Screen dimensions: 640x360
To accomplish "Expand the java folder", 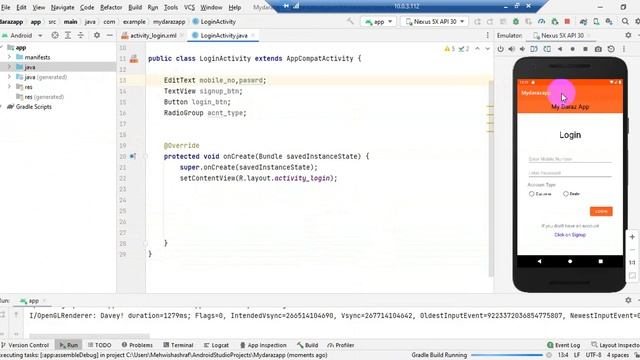I will [x=9, y=67].
